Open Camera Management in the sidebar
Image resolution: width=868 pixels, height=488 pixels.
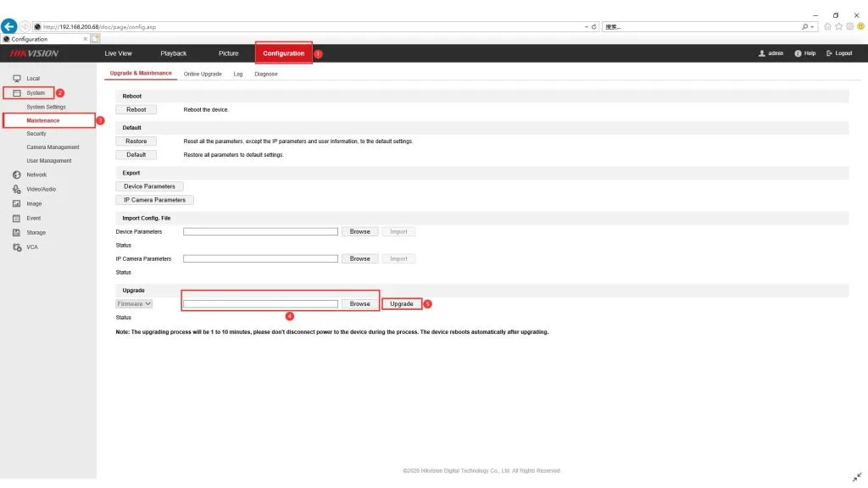pos(53,147)
